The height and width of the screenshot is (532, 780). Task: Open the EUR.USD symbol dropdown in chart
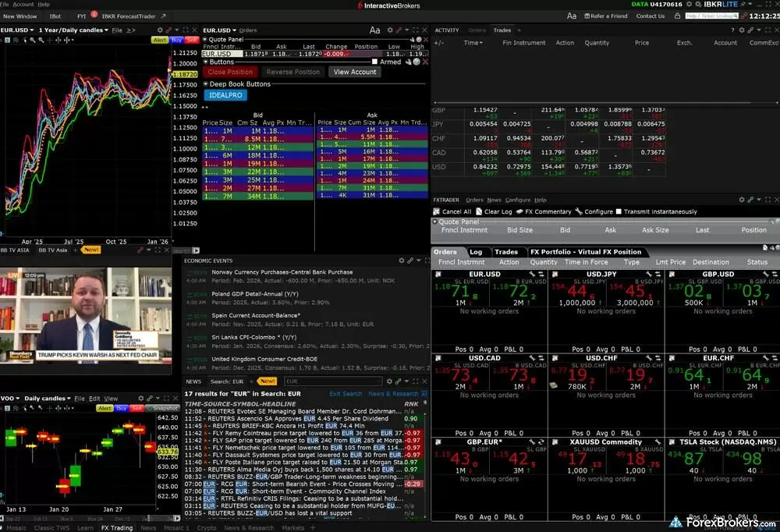(17, 30)
